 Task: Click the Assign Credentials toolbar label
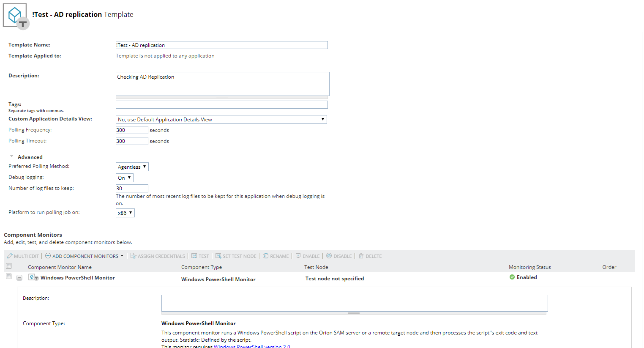coord(161,256)
